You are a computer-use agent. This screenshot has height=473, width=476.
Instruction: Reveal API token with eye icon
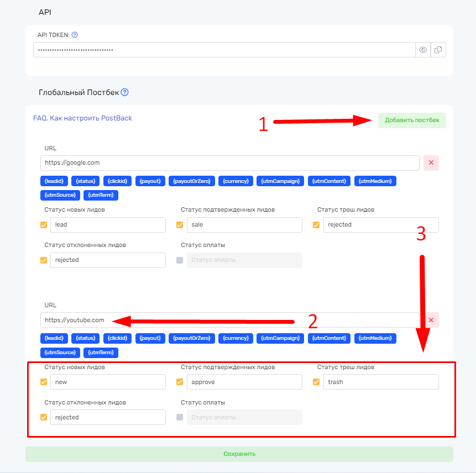tap(423, 50)
